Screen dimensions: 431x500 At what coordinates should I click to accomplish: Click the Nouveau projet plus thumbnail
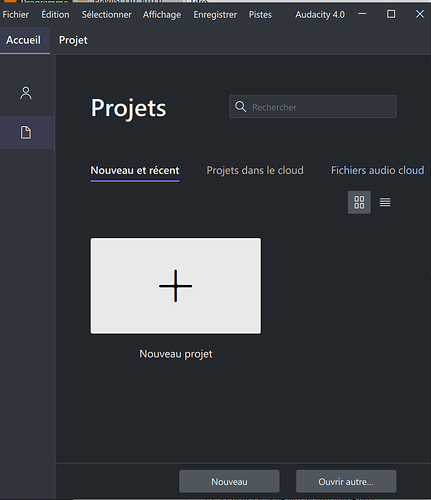click(176, 286)
